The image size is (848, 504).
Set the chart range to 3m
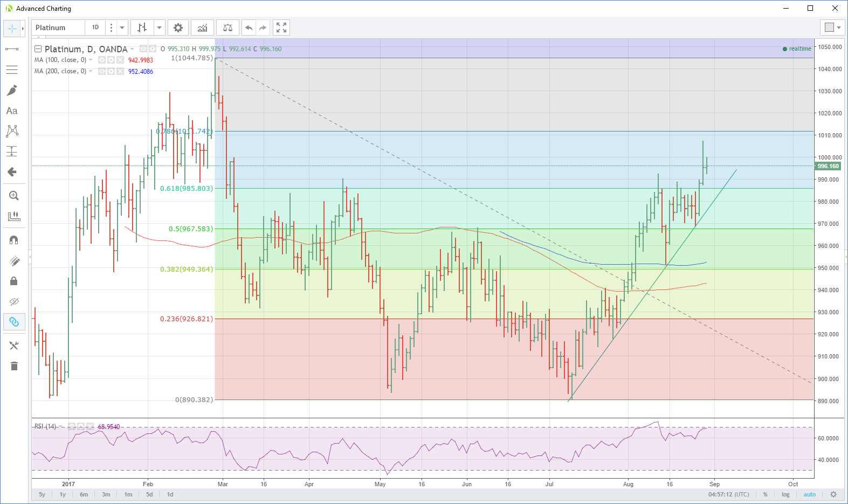click(106, 494)
